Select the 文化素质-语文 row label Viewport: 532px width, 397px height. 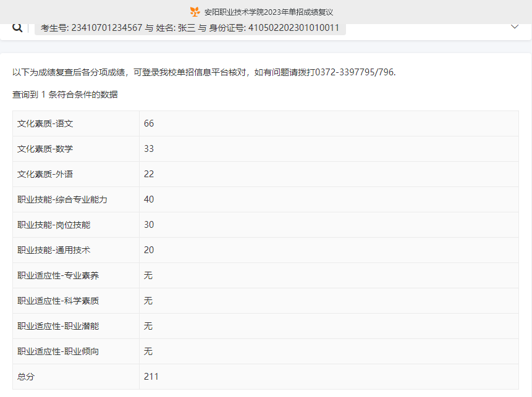click(x=45, y=123)
